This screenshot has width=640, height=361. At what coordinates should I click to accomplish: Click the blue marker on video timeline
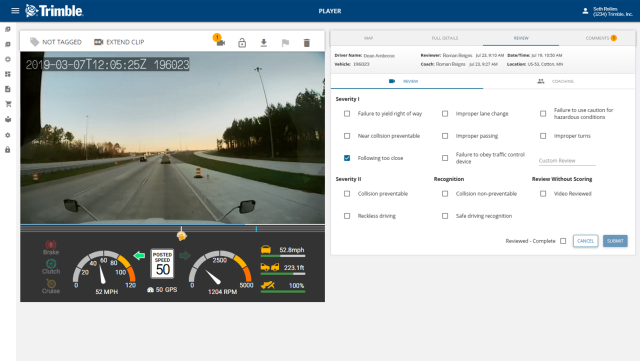(x=256, y=229)
